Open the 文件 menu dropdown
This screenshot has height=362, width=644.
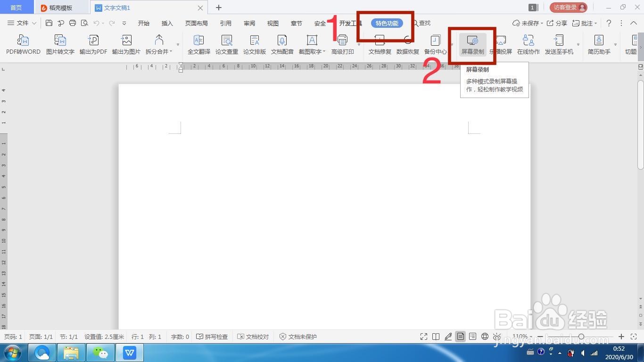coord(22,23)
